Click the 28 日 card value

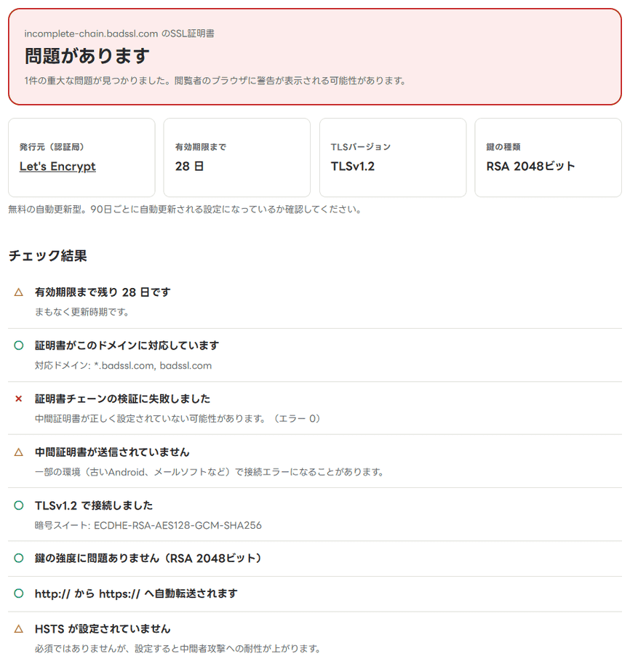point(189,167)
